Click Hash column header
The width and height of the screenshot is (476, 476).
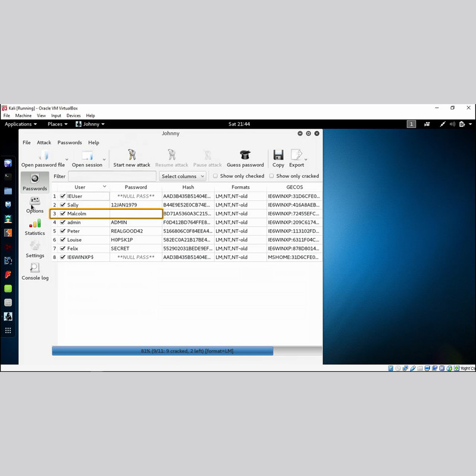click(188, 187)
